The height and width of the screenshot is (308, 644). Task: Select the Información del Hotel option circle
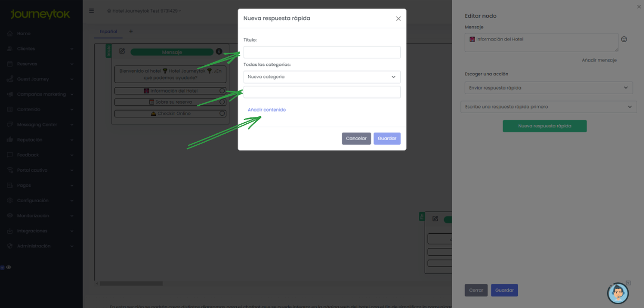pos(222,91)
